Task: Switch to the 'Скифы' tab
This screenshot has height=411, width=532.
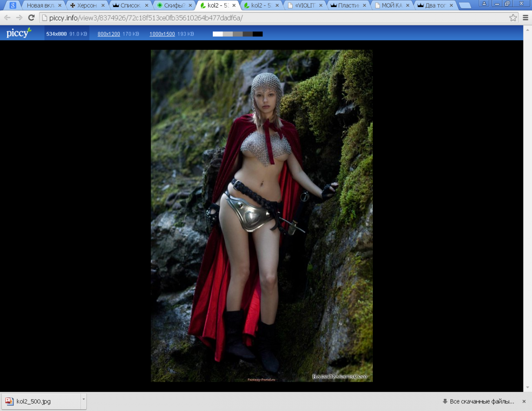Action: 171,6
